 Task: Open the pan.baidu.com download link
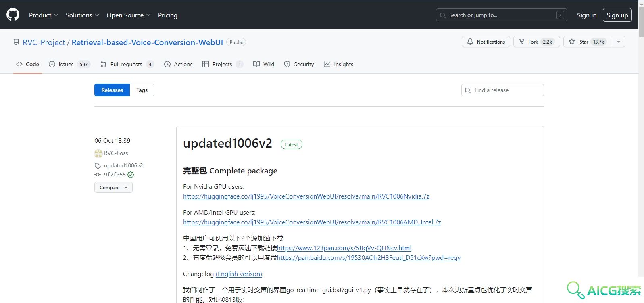coord(369,258)
